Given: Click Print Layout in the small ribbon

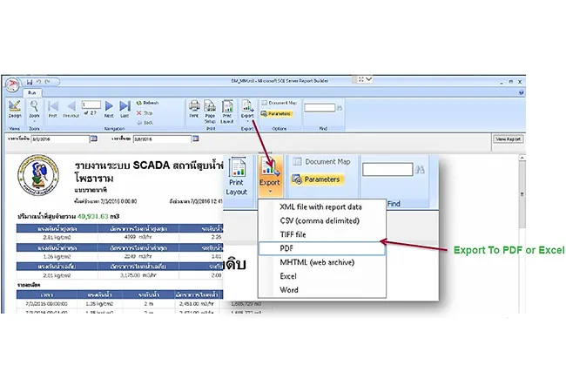Looking at the screenshot, I should point(227,112).
